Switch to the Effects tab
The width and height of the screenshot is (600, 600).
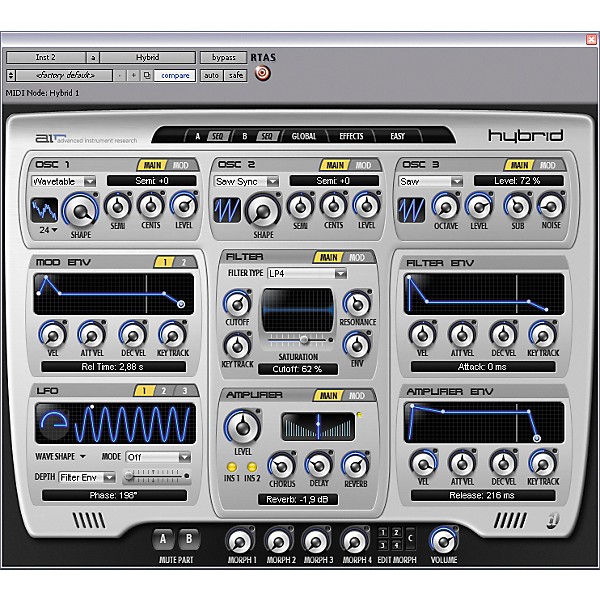[x=351, y=135]
